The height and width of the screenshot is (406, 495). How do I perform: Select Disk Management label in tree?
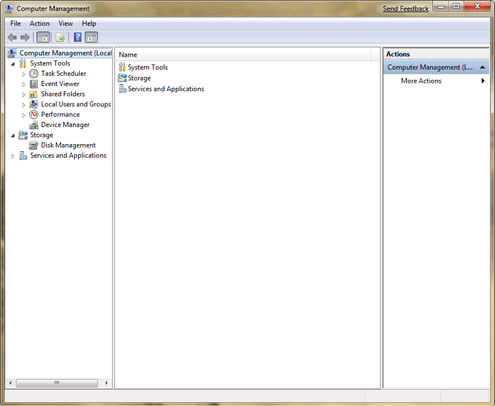[68, 145]
